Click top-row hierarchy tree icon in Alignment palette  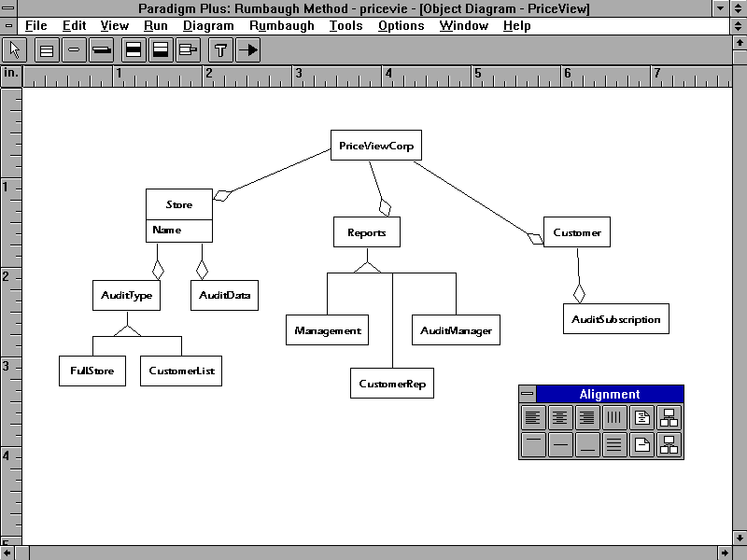coord(669,418)
